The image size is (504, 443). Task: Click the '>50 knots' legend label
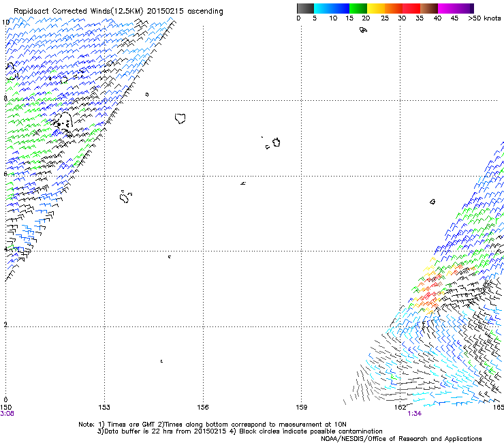(x=484, y=18)
